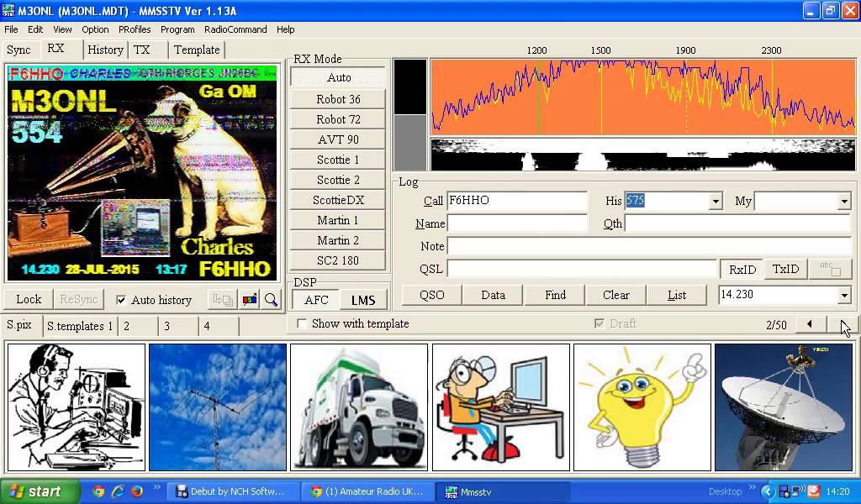Screen dimensions: 861x504
Task: Select AVT 90 RX mode
Action: click(338, 139)
